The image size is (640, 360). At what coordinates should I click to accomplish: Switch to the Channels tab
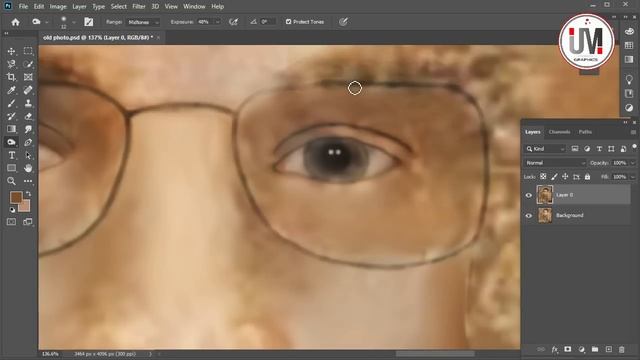tap(559, 132)
